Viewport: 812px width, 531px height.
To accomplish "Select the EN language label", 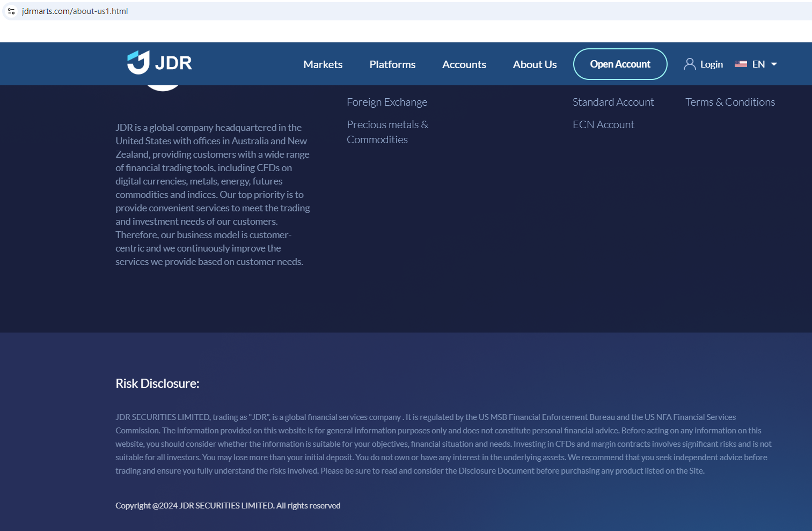I will [x=758, y=64].
